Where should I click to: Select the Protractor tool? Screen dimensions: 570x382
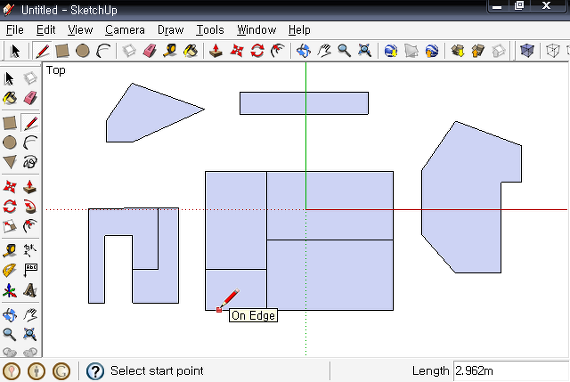coord(9,270)
